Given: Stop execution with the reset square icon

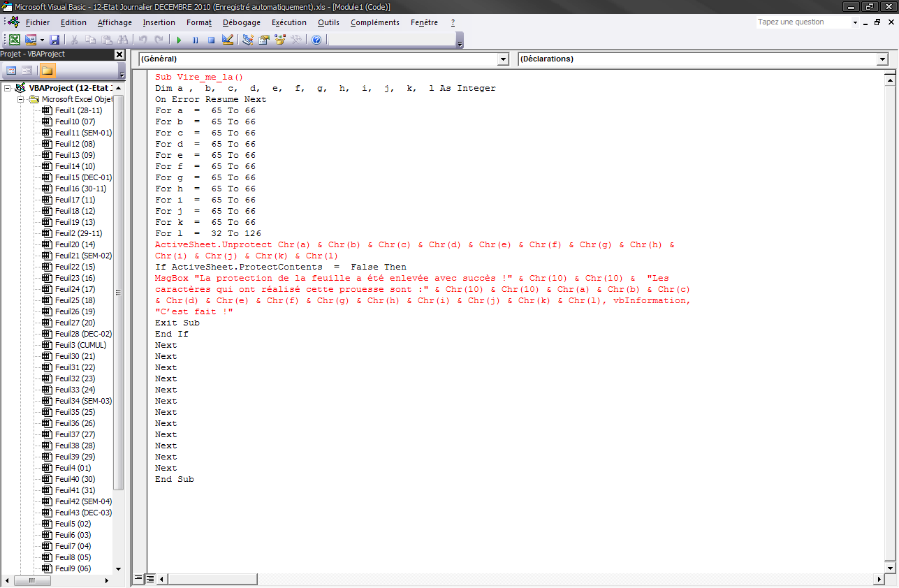Looking at the screenshot, I should tap(211, 40).
